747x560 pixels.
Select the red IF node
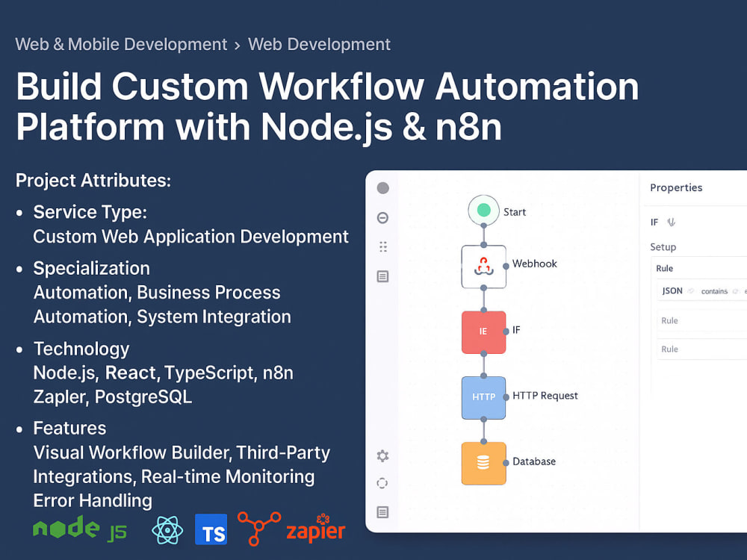click(483, 332)
